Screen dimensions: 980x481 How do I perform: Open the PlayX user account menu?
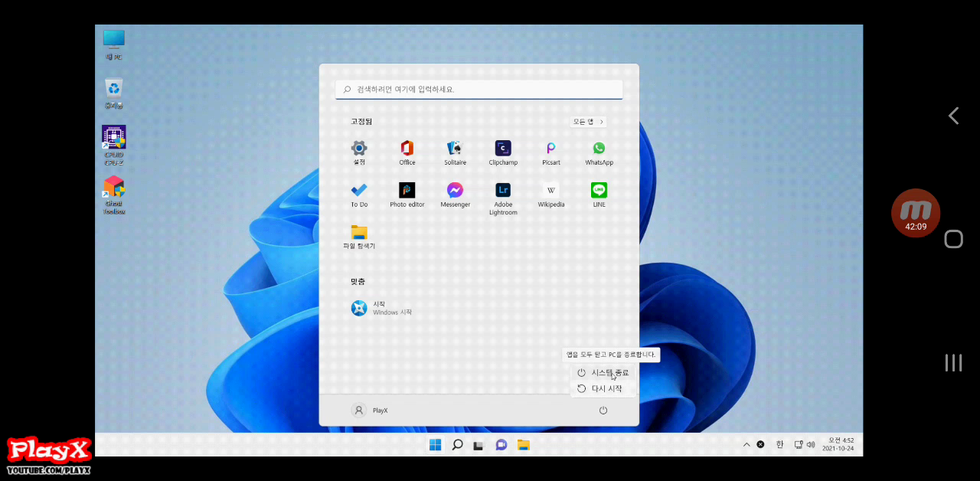(x=370, y=411)
